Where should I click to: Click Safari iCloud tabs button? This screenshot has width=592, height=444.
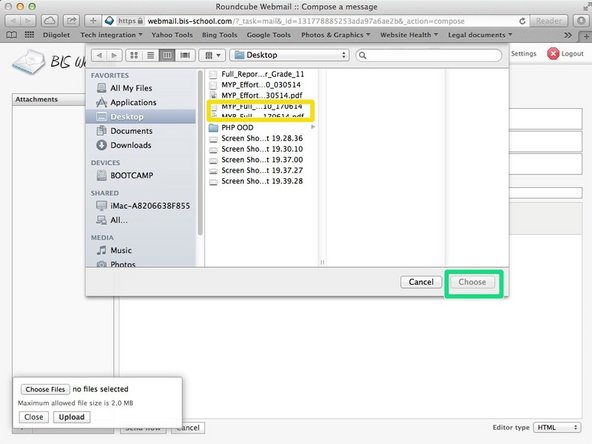[49, 21]
